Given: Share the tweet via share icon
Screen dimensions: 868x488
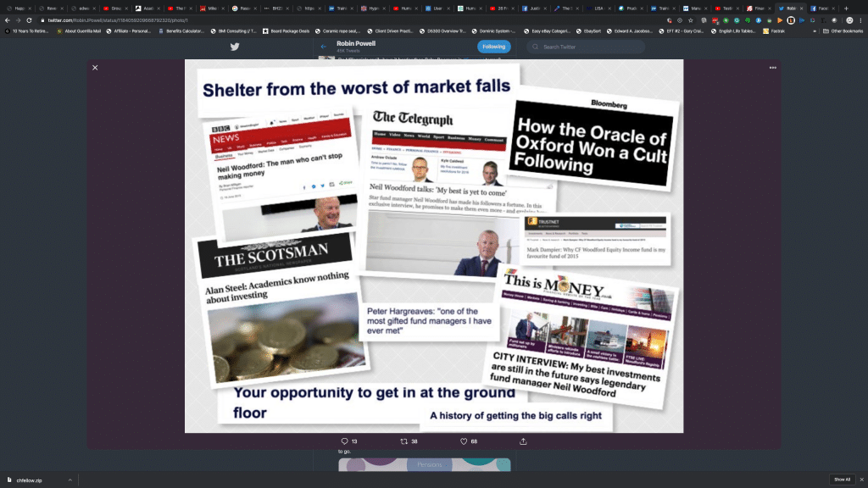Looking at the screenshot, I should 523,441.
